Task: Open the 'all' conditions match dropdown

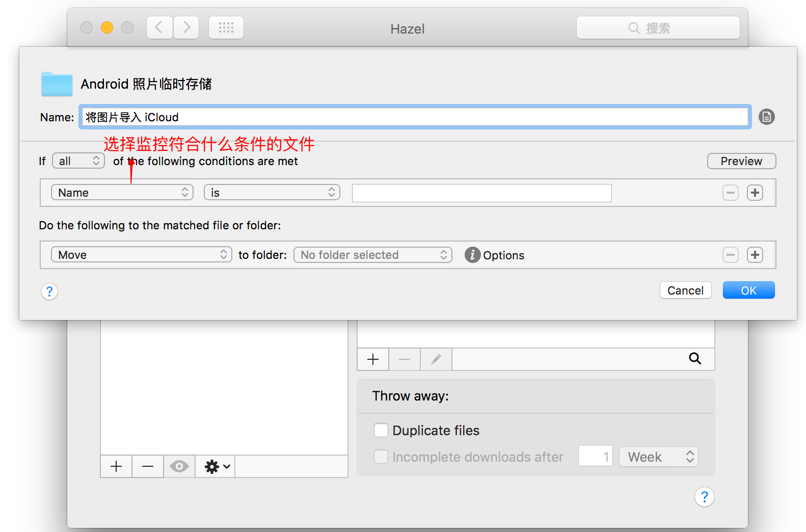Action: pyautogui.click(x=78, y=161)
